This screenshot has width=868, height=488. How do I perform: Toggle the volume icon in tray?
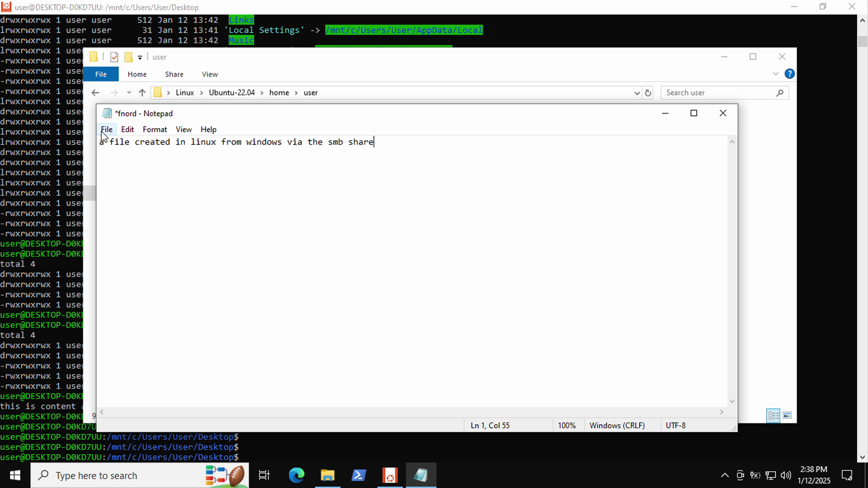[786, 475]
